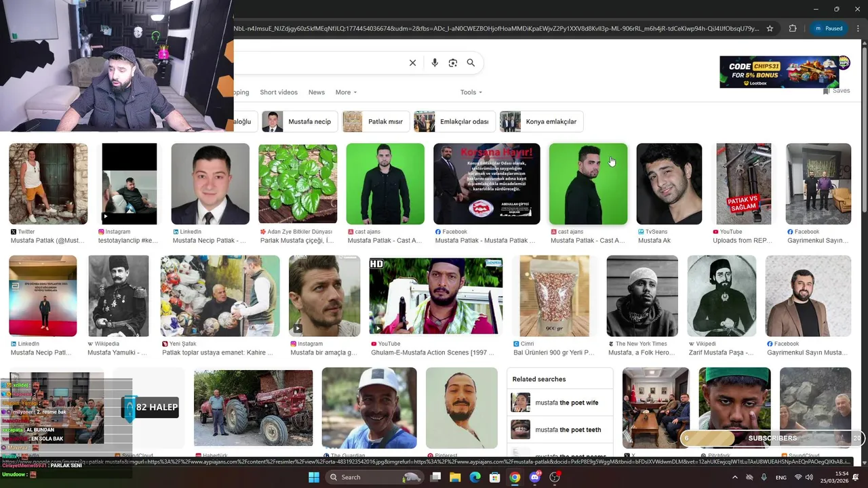Open the Wi-Fi network tray icon
The height and width of the screenshot is (488, 868).
point(798,477)
